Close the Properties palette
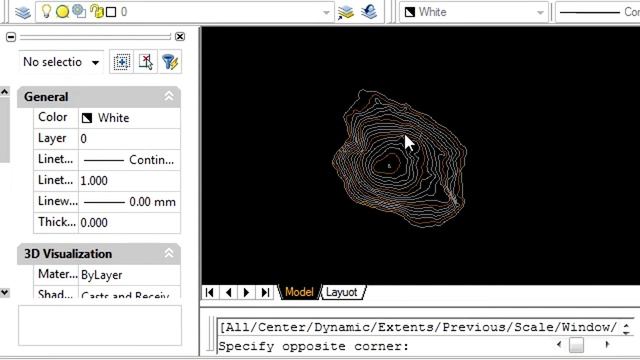 (x=180, y=37)
